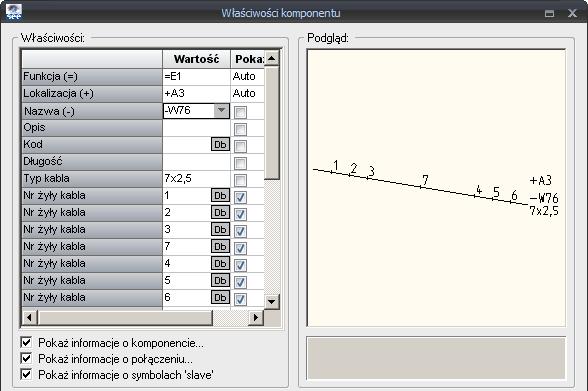This screenshot has width=588, height=391.
Task: Click the SEE application icon in title bar
Action: 14,12
